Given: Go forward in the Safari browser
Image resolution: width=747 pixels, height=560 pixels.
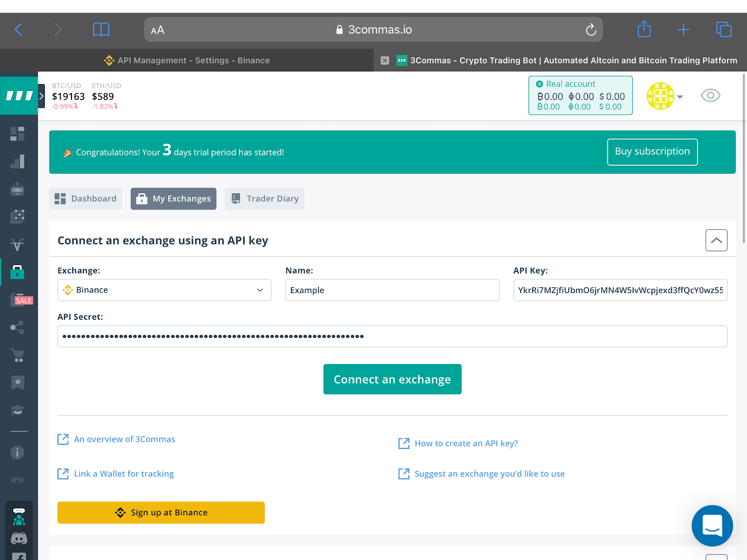Looking at the screenshot, I should click(58, 30).
